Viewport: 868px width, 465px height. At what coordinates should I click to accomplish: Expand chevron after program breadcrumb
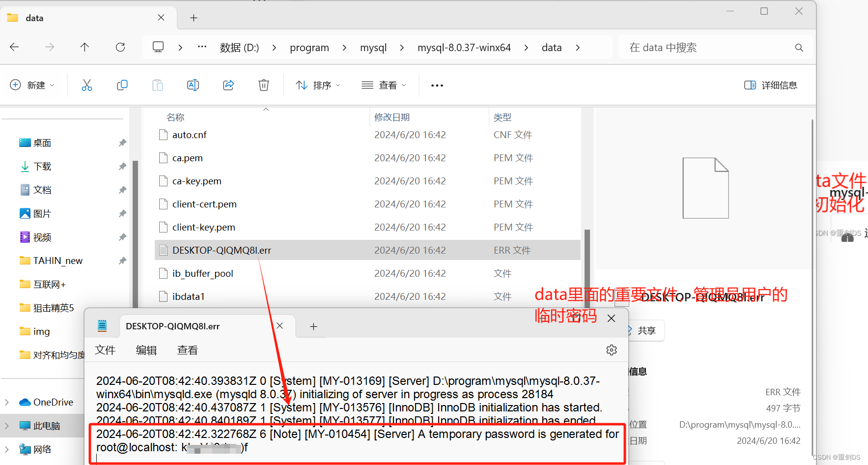tap(344, 48)
